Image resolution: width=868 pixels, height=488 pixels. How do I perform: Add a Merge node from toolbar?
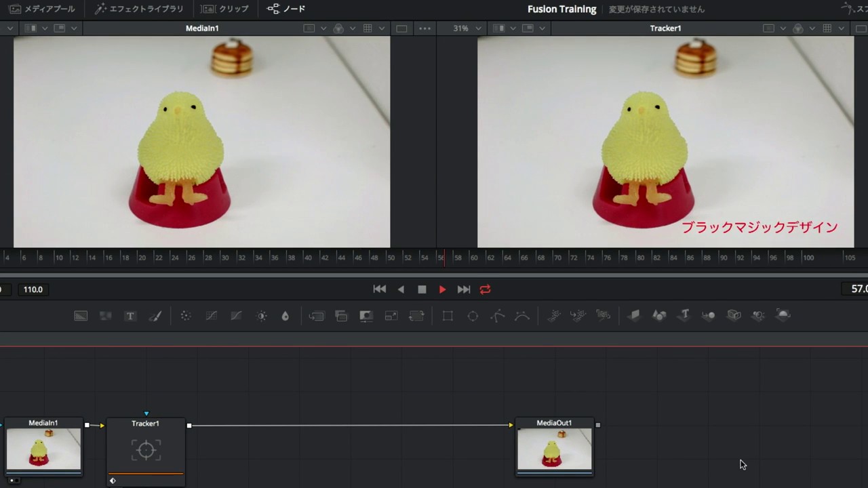pos(317,316)
